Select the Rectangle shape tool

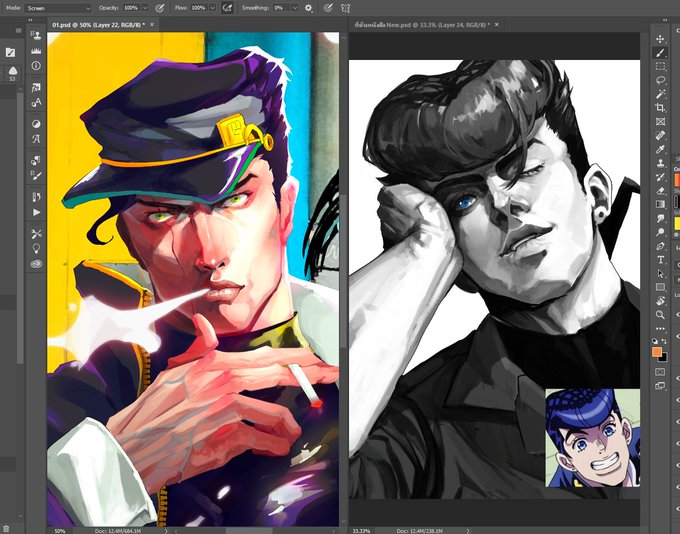pyautogui.click(x=660, y=287)
